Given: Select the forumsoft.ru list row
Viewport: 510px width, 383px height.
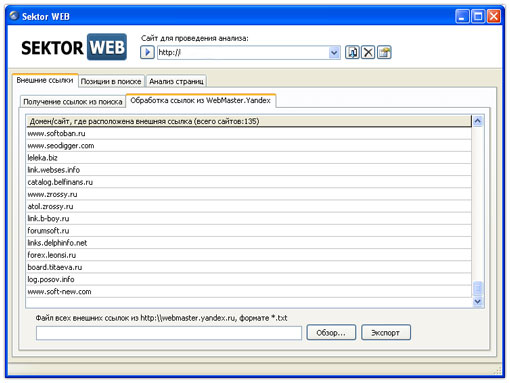Looking at the screenshot, I should 249,231.
